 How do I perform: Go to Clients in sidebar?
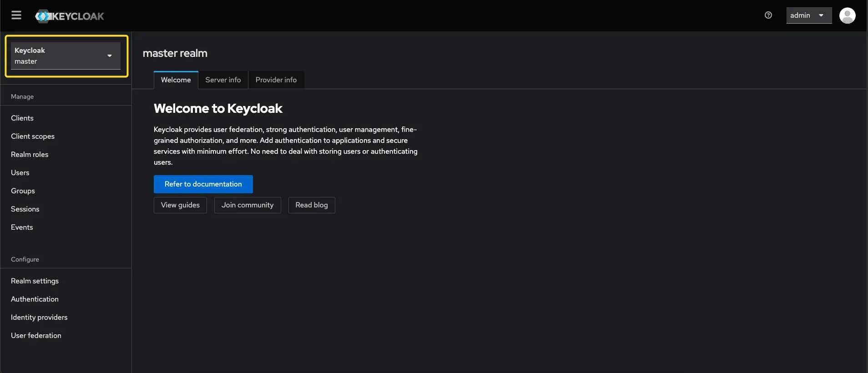[22, 118]
